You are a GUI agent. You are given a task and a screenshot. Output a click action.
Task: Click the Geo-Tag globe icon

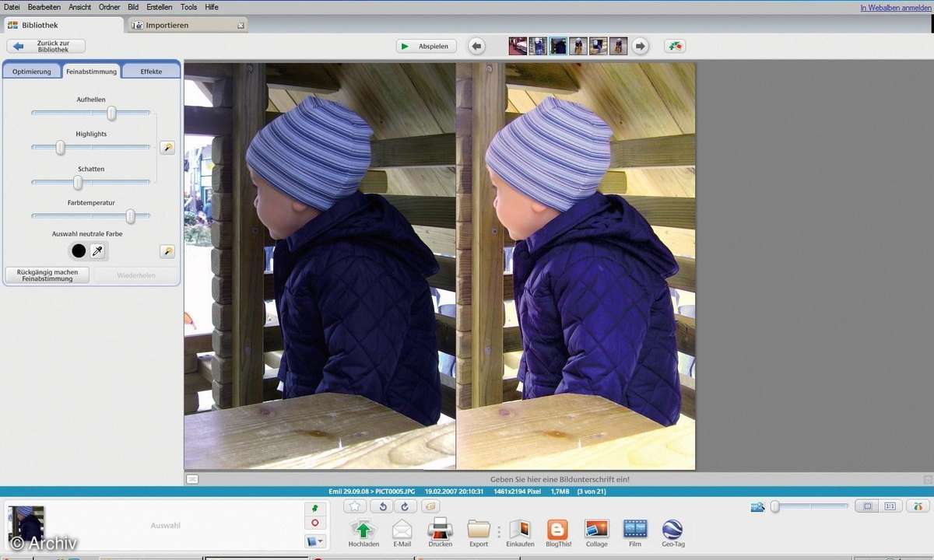pos(672,530)
